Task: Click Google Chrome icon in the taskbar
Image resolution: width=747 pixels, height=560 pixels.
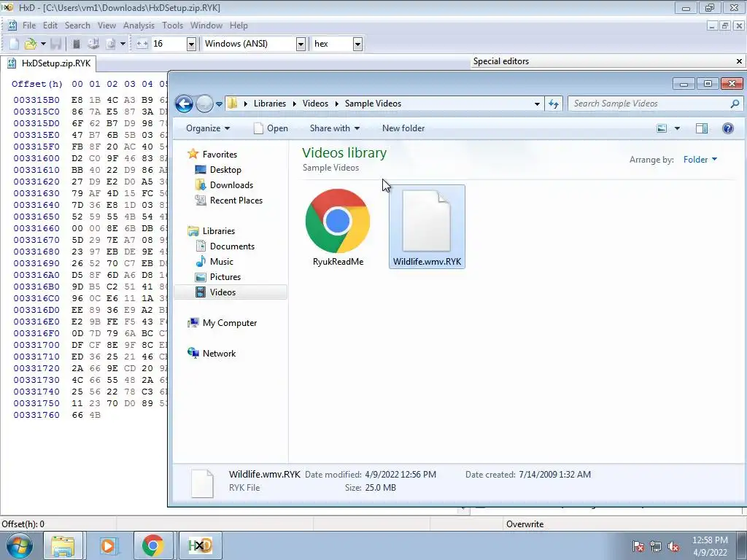Action: (x=153, y=545)
